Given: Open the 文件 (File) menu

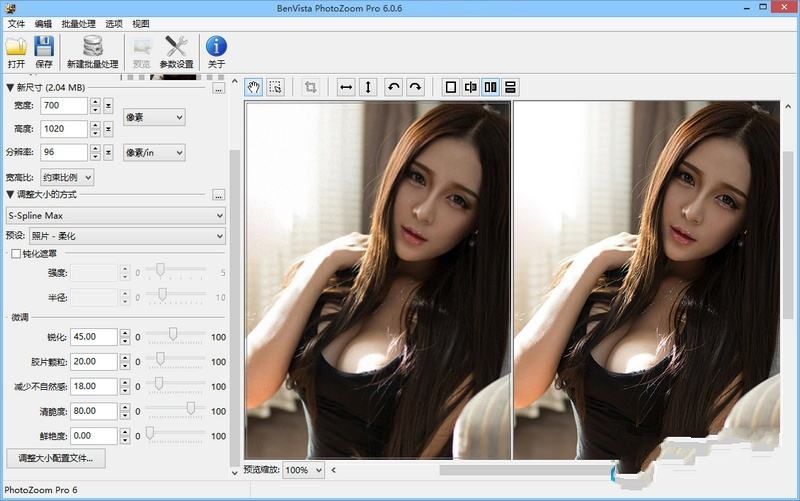Looking at the screenshot, I should click(16, 22).
